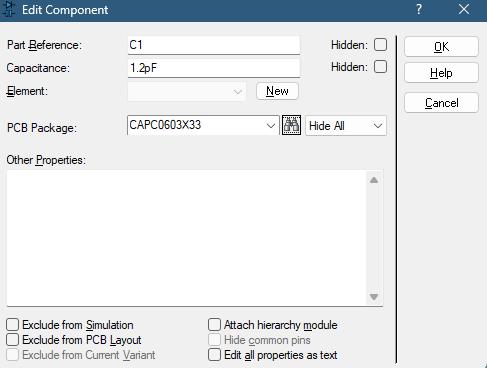Check Attach hierarchy module
Viewport: 487px width, 368px height.
214,324
